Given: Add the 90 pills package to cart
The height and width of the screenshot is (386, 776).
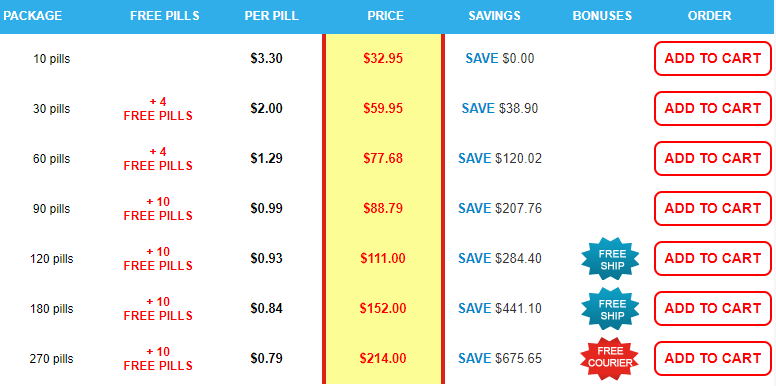Looking at the screenshot, I should [713, 208].
